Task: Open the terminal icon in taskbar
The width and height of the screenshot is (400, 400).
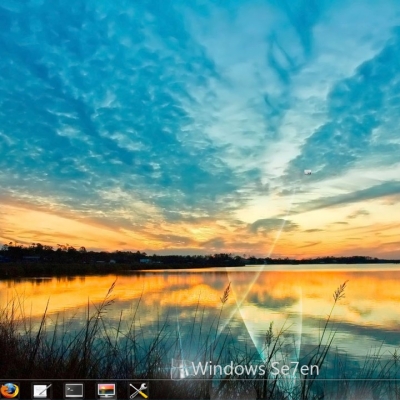Action: click(x=74, y=390)
